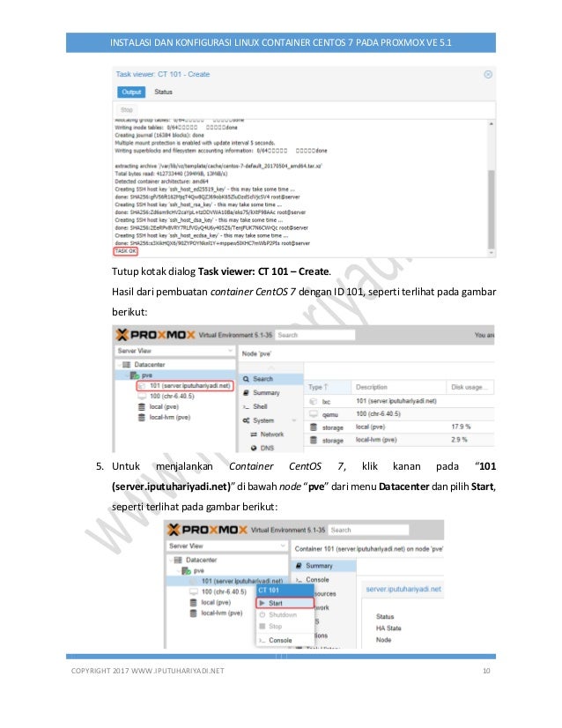Image resolution: width=562 pixels, height=728 pixels.
Task: Select the Datacenter icon in Node 'pve' view tree
Action: 126,365
